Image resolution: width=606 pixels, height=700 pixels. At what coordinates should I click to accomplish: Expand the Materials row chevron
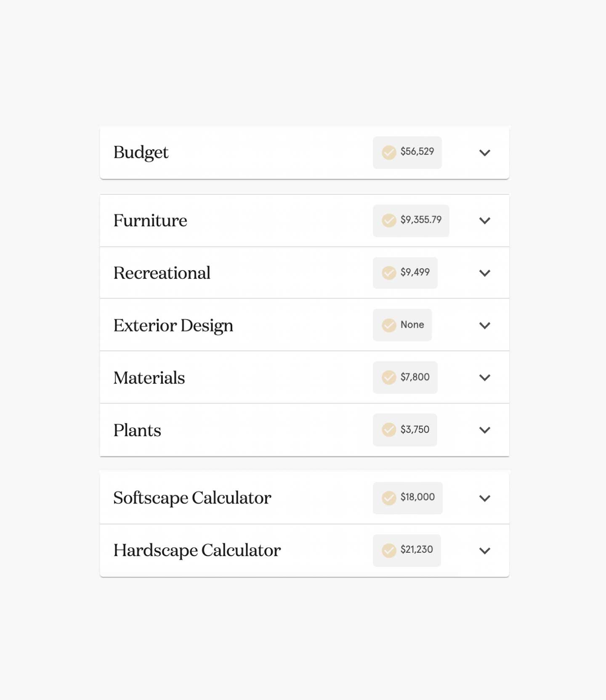(x=485, y=378)
